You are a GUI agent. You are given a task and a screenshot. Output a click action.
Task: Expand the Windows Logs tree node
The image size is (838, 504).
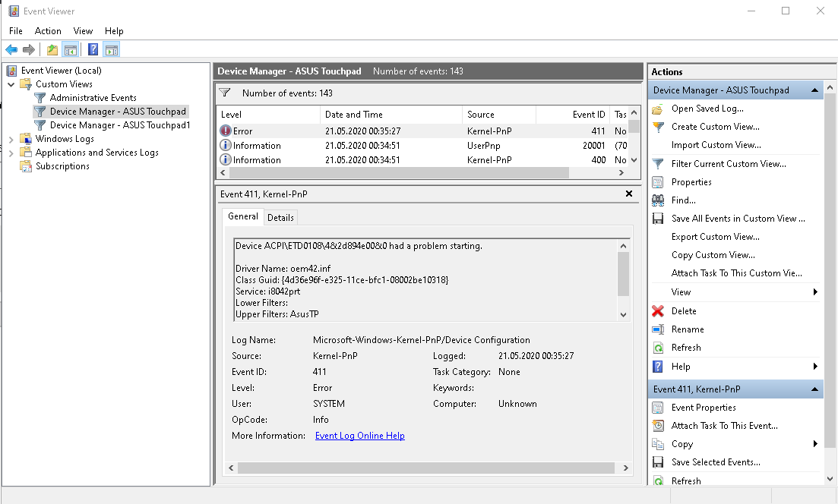click(x=11, y=140)
